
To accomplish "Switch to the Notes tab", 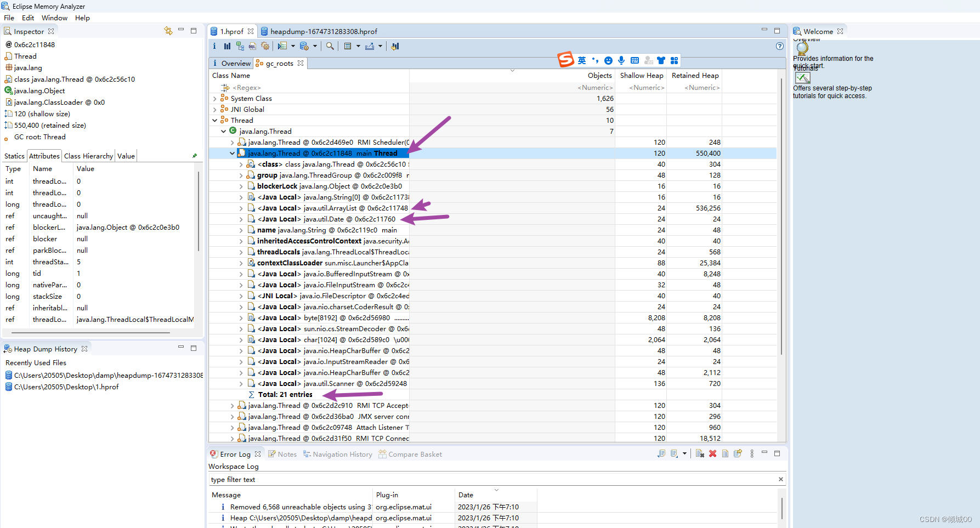I will (282, 454).
